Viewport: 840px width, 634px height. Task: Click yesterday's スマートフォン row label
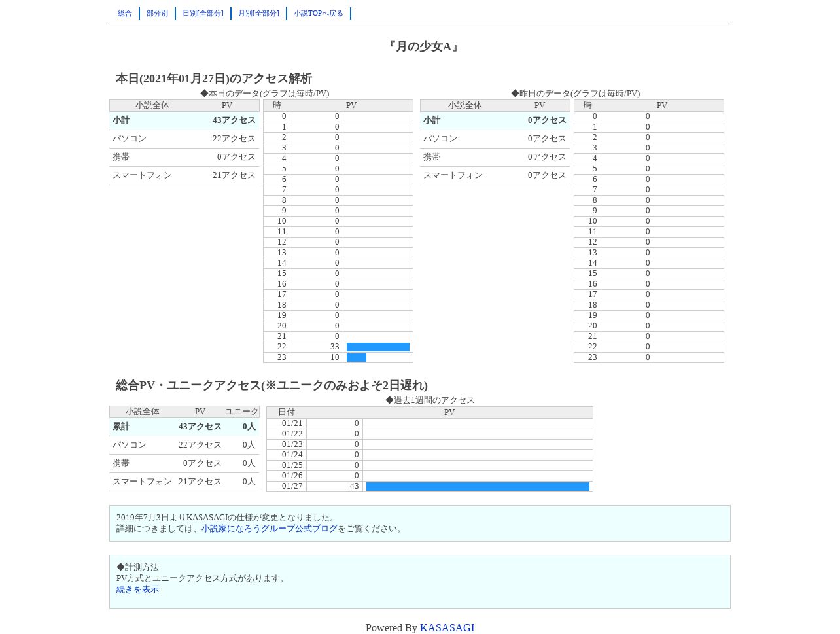453,175
